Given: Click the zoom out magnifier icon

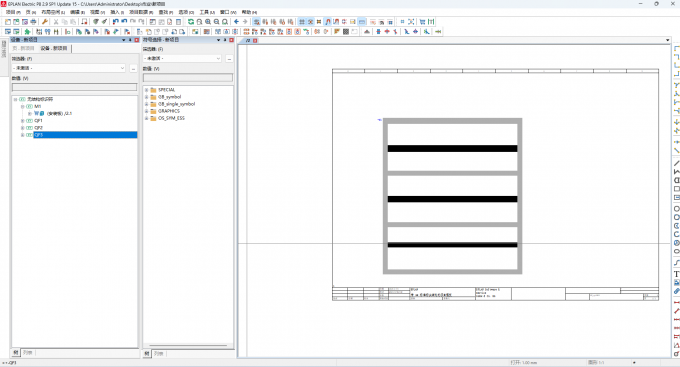Looking at the screenshot, I should pos(216,22).
